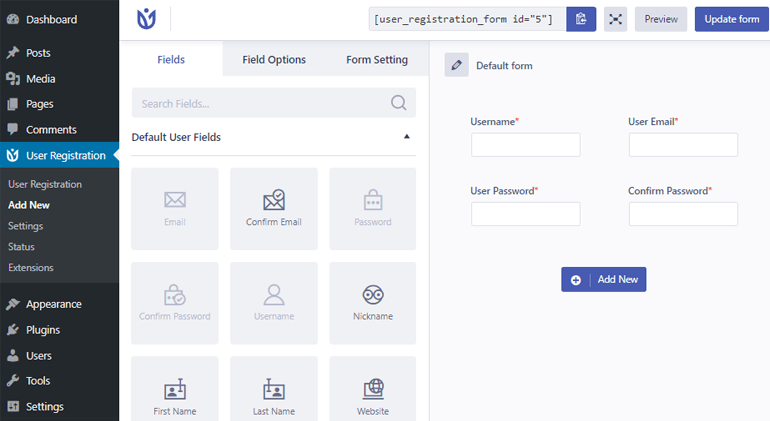Click the search magnifier icon

pos(398,103)
